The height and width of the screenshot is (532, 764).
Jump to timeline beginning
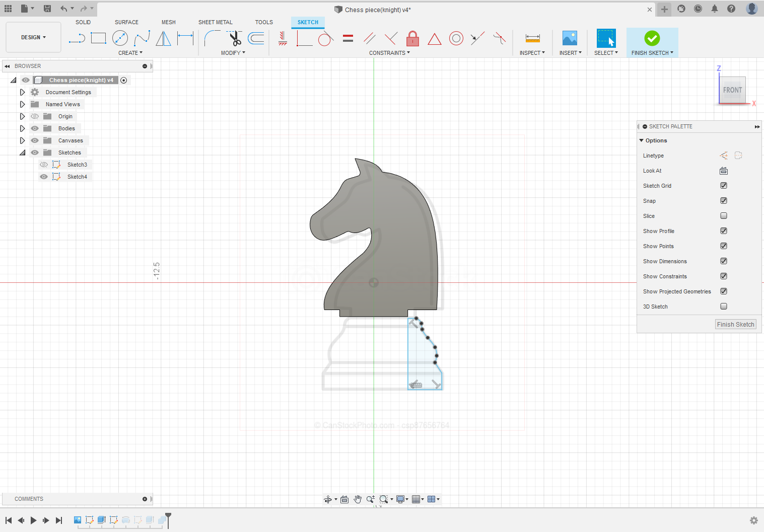(x=9, y=520)
